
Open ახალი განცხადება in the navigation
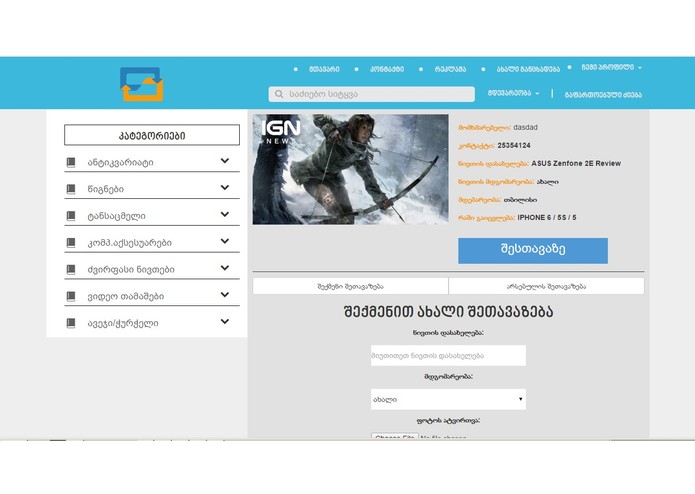pyautogui.click(x=528, y=69)
